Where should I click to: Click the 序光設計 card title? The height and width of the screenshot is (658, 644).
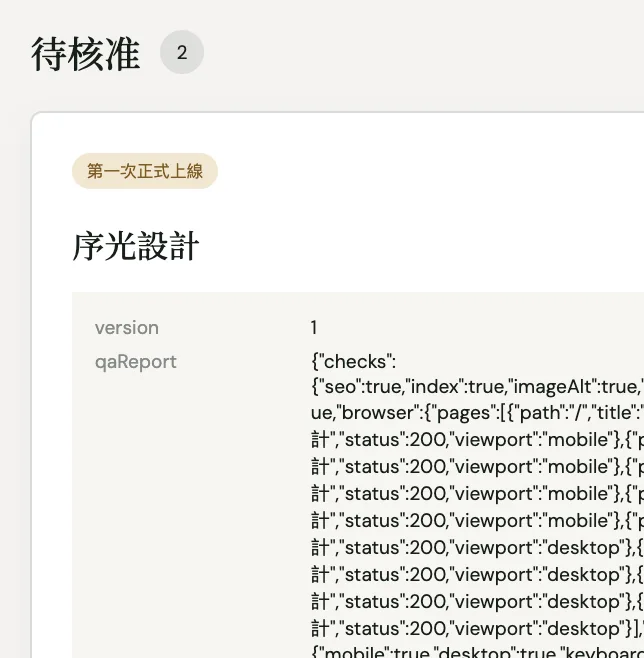[x=136, y=246]
